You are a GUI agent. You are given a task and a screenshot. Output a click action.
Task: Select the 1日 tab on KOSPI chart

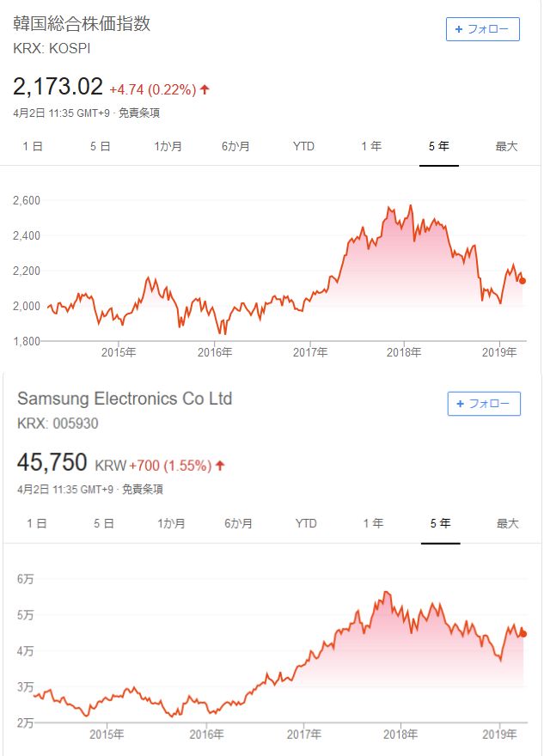tap(33, 146)
